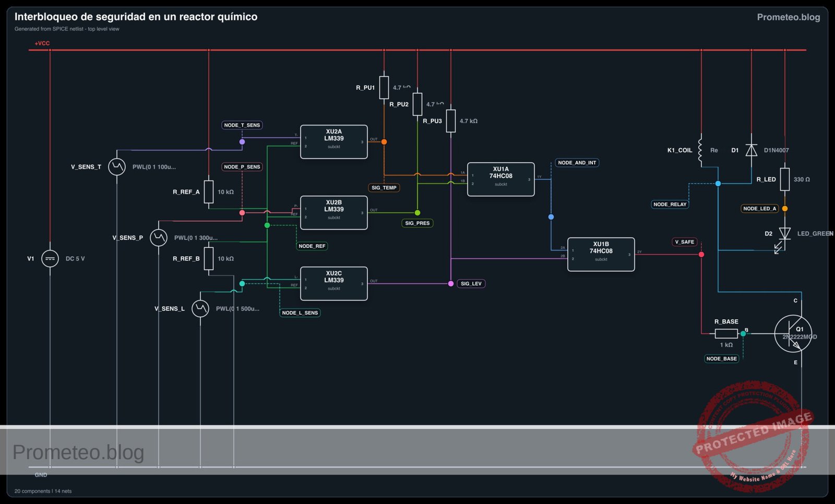Select the XU1B 74HC08 AND gate block

point(601,255)
